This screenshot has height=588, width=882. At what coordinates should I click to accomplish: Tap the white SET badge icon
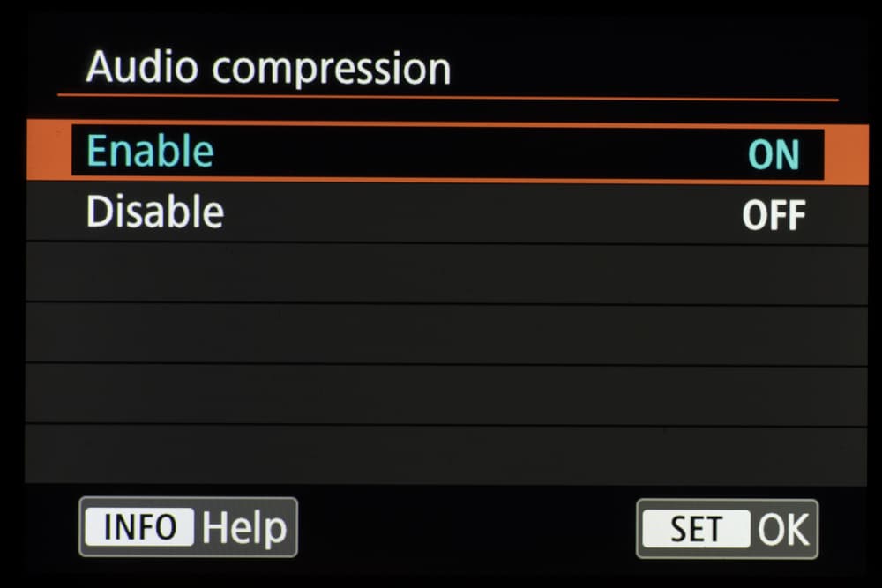tap(696, 530)
